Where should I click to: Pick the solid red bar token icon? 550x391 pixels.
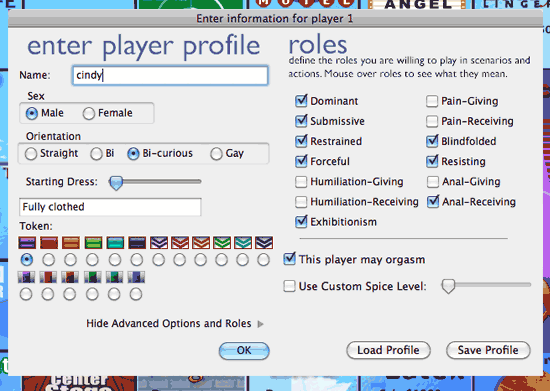pos(49,243)
